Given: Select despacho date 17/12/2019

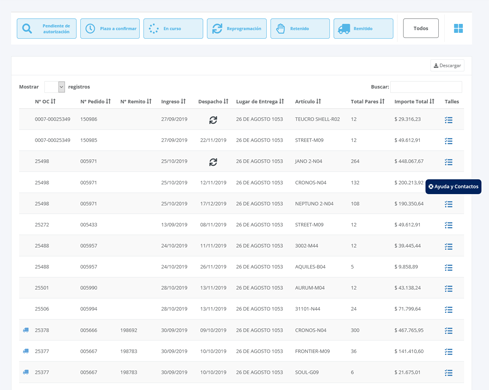Looking at the screenshot, I should point(213,204).
